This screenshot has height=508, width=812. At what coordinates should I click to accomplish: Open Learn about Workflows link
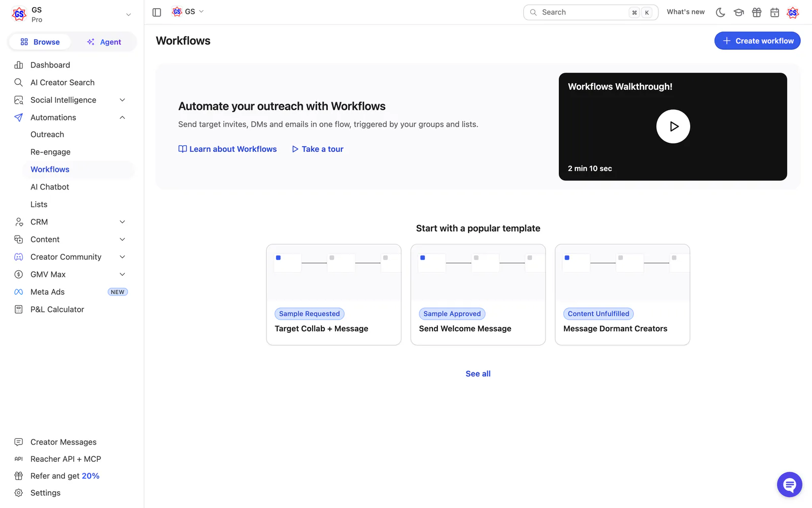[227, 149]
